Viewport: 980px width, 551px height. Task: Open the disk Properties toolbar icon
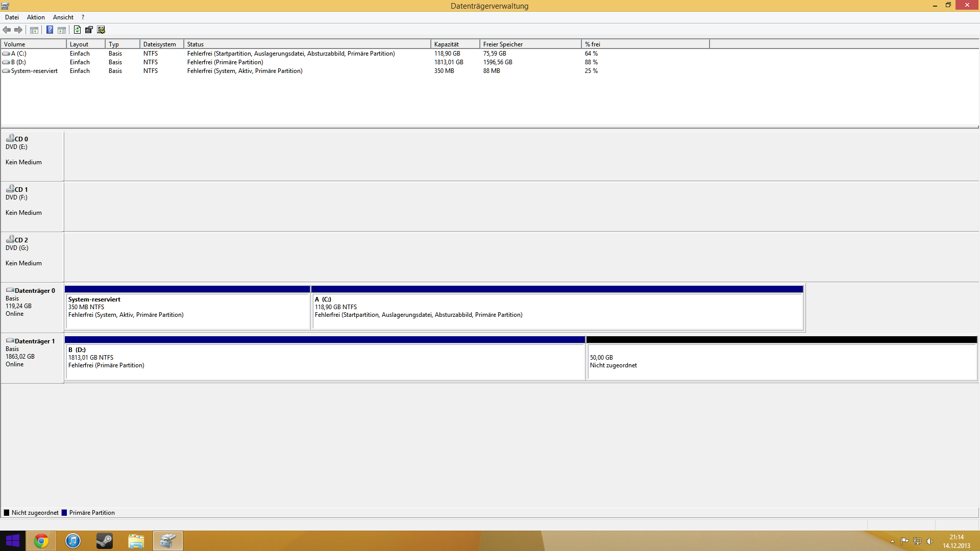tap(89, 30)
